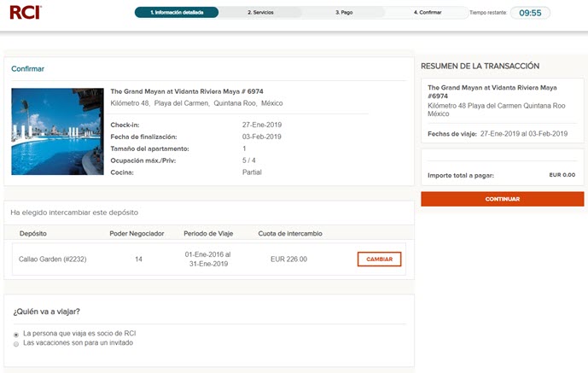
Task: Click the Fechas de viaje summary line
Action: (x=498, y=134)
